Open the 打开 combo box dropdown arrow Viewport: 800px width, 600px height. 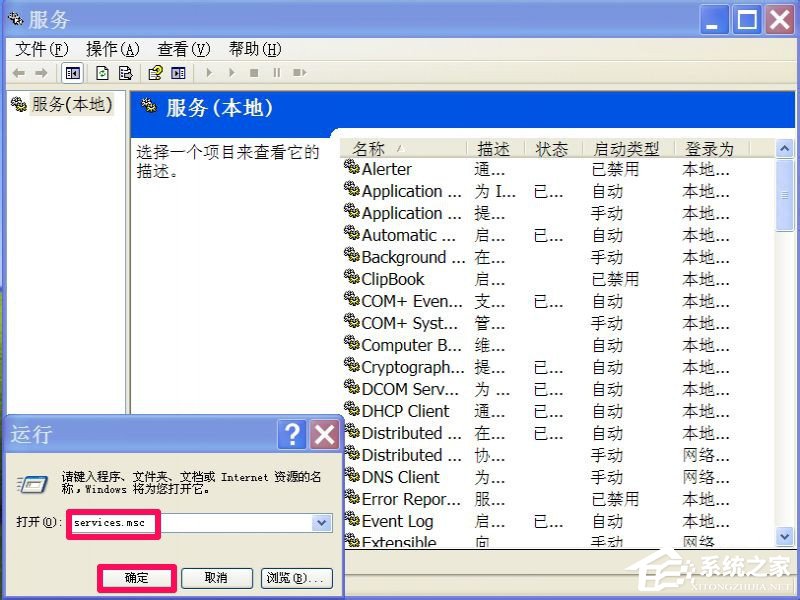coord(321,522)
